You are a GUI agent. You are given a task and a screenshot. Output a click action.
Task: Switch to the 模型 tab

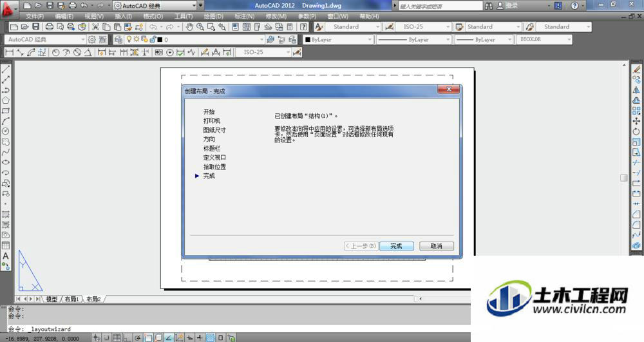pos(52,299)
